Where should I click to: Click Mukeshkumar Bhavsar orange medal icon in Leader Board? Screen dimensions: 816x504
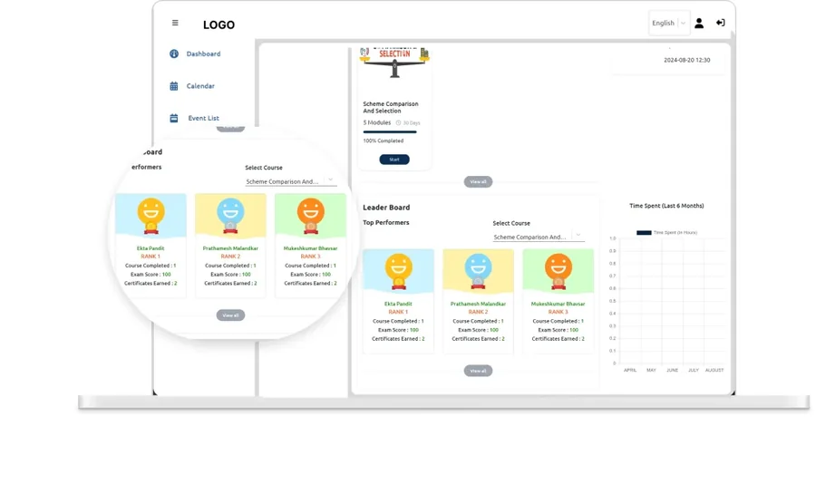[559, 270]
